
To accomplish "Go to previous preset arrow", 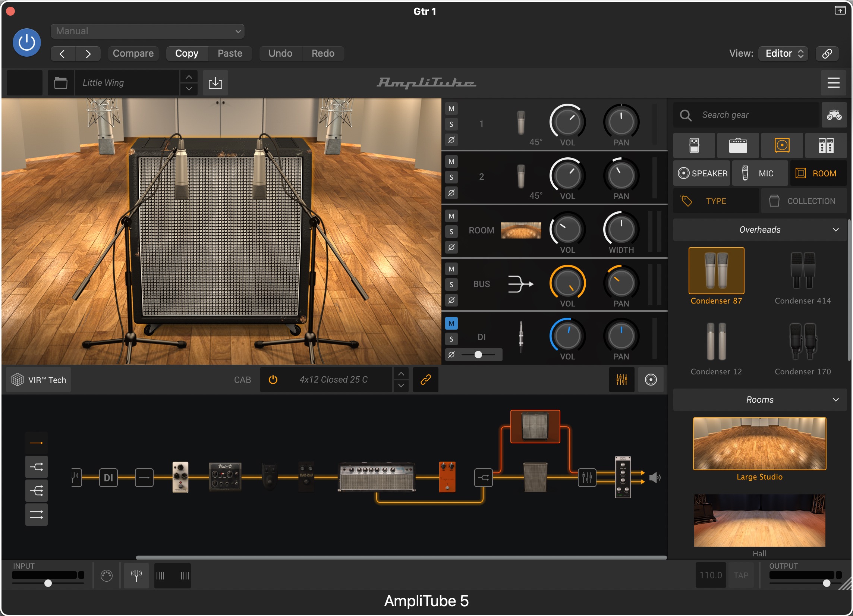I will coord(63,54).
